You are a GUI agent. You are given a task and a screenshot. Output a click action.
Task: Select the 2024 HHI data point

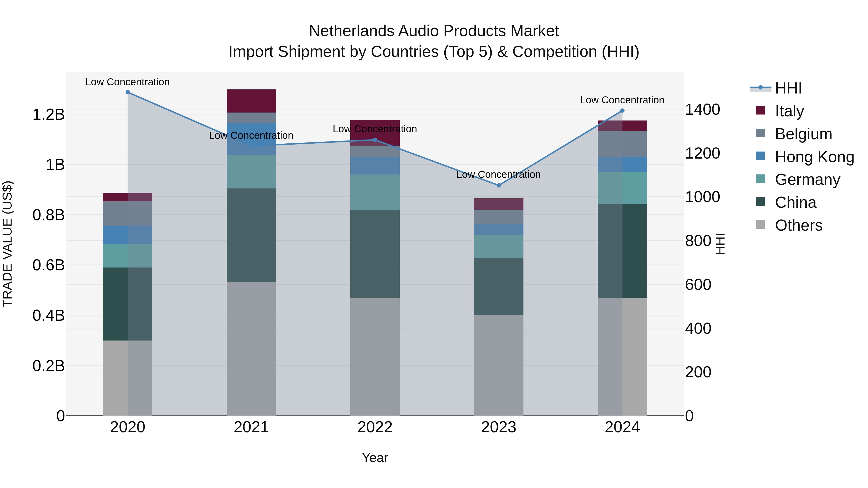tap(622, 110)
